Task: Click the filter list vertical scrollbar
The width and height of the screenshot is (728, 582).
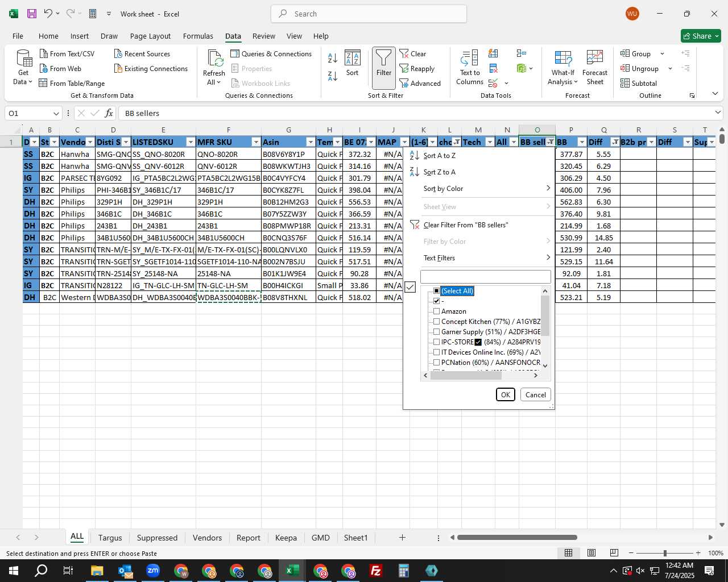Action: click(545, 315)
